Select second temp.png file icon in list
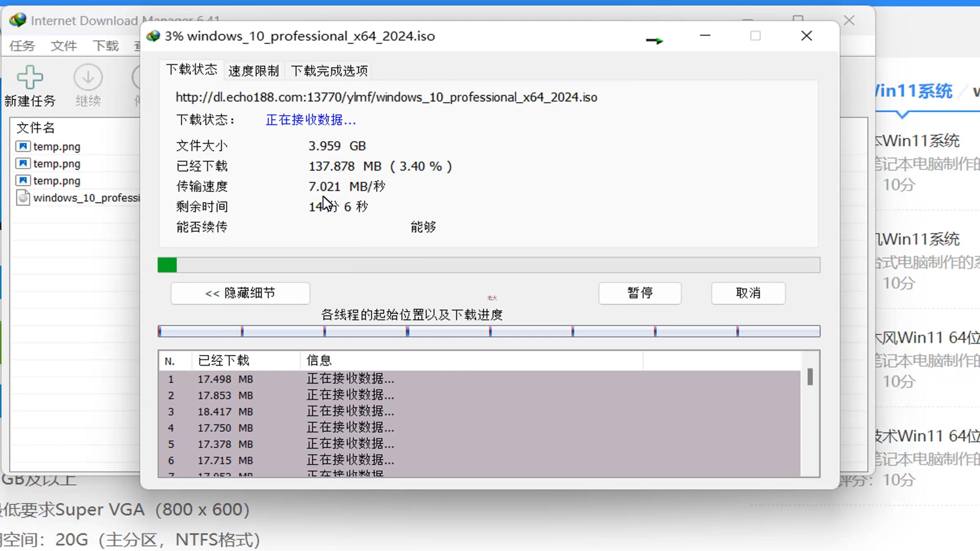 pyautogui.click(x=23, y=164)
